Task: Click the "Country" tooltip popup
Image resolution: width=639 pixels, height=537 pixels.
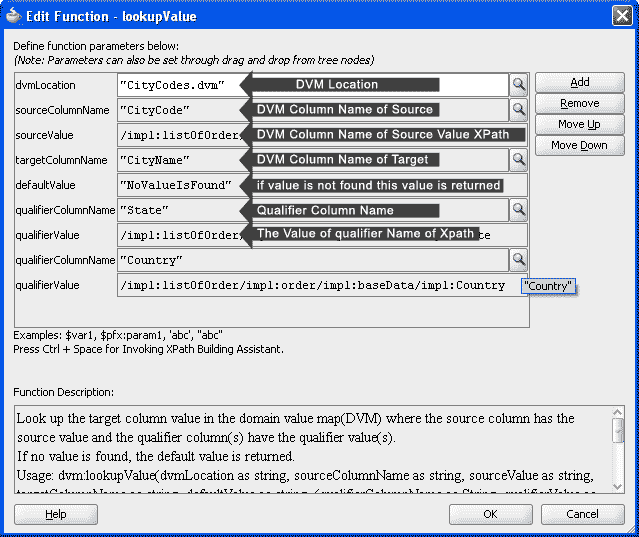Action: pyautogui.click(x=548, y=286)
